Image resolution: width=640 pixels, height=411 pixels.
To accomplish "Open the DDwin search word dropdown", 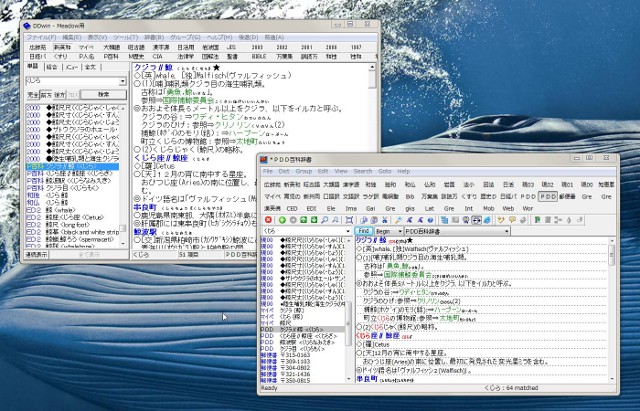I will (123, 81).
